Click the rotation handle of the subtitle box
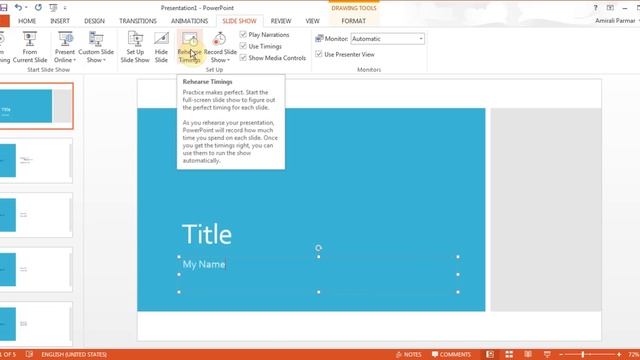This screenshot has height=360, width=640. point(318,248)
